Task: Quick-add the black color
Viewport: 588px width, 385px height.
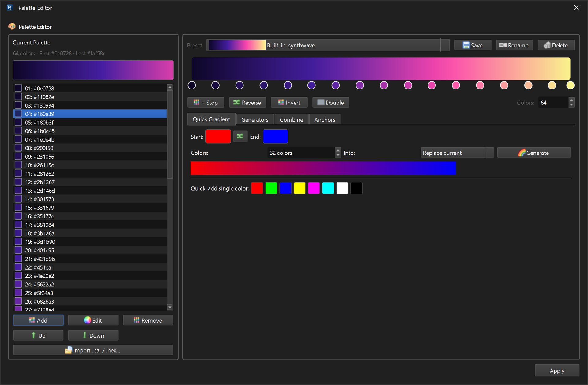Action: 356,188
